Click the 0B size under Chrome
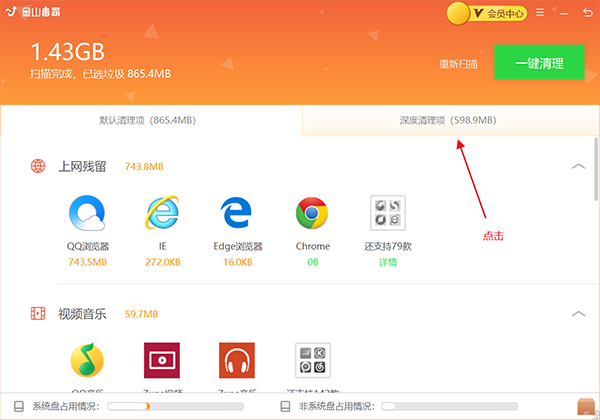The width and height of the screenshot is (600, 420). click(313, 262)
